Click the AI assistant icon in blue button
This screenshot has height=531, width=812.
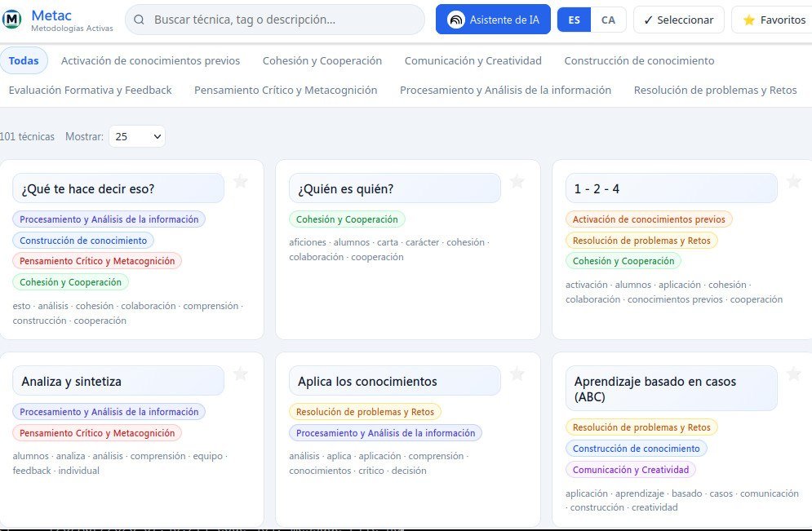tap(455, 20)
